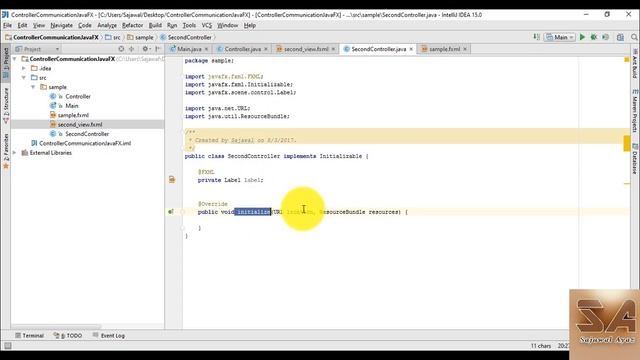Screen dimensions: 640x360
Task: Toggle the Favorites side tool window
Action: point(6,150)
